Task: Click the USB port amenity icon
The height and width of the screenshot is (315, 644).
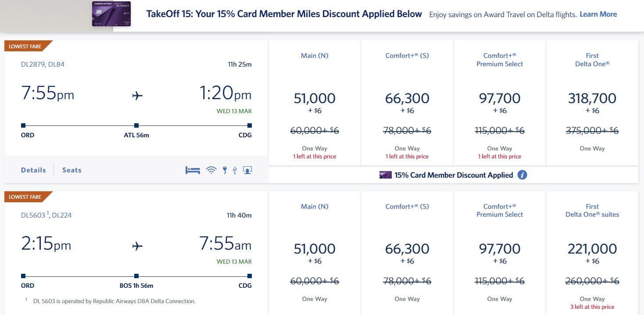Action: (x=235, y=170)
